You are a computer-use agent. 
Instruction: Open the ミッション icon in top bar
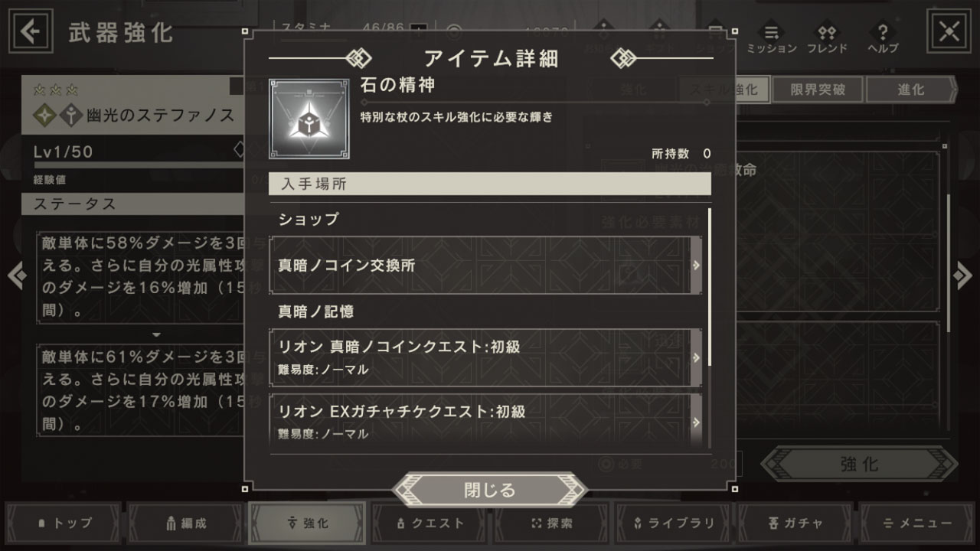tap(771, 38)
